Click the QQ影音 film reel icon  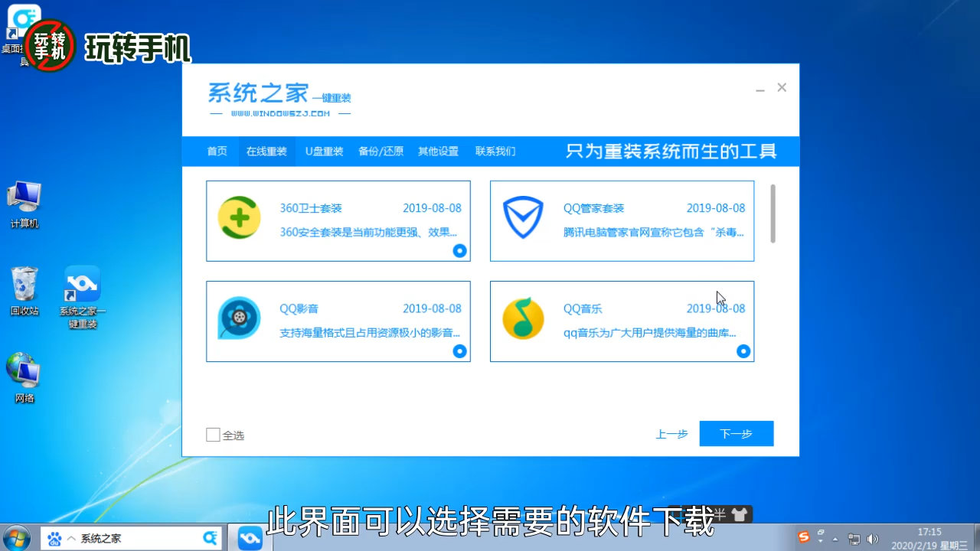(239, 318)
